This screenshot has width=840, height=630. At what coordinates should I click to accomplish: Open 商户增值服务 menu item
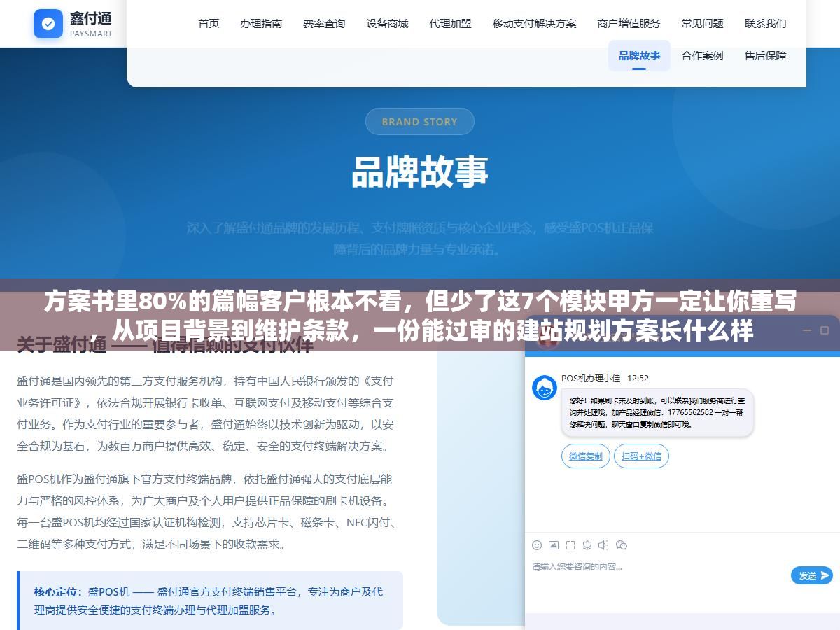click(x=629, y=24)
